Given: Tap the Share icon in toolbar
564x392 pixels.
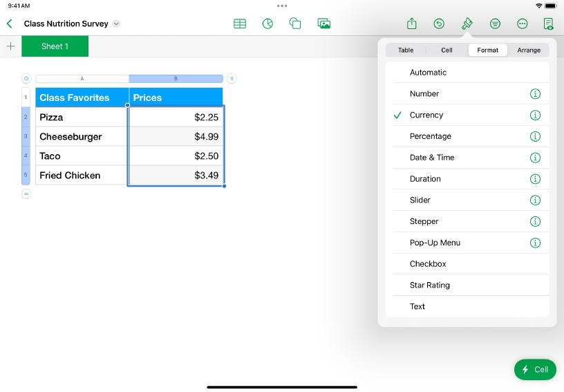Looking at the screenshot, I should (x=411, y=24).
